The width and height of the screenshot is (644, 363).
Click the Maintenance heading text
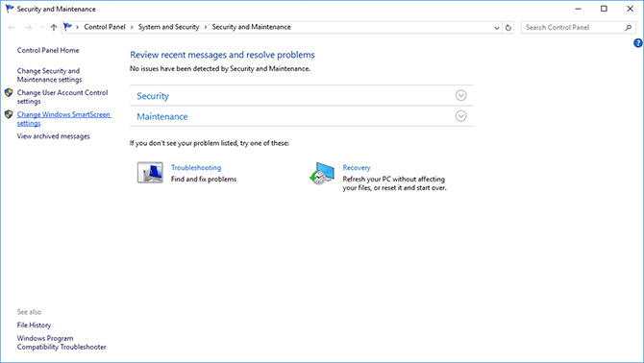point(162,116)
